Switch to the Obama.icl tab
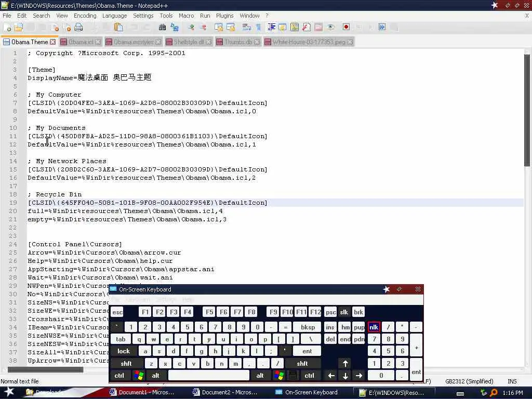The image size is (532, 399). pos(81,42)
